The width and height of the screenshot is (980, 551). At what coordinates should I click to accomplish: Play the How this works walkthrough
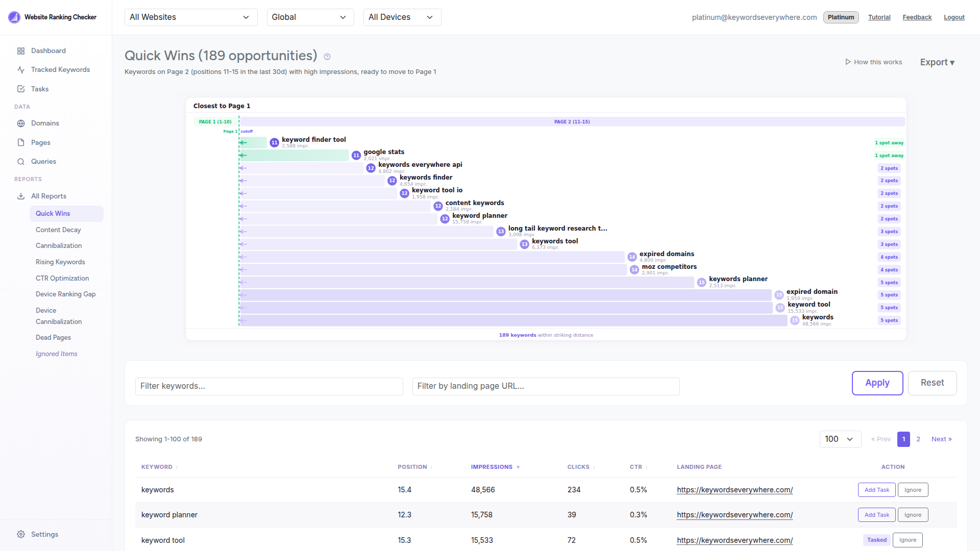pos(873,62)
